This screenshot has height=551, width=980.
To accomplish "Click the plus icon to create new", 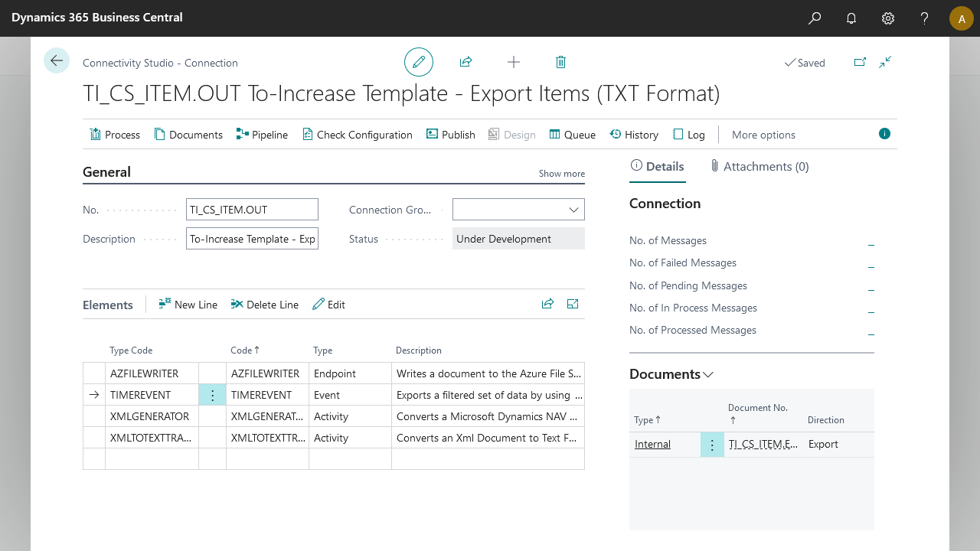I will click(514, 62).
